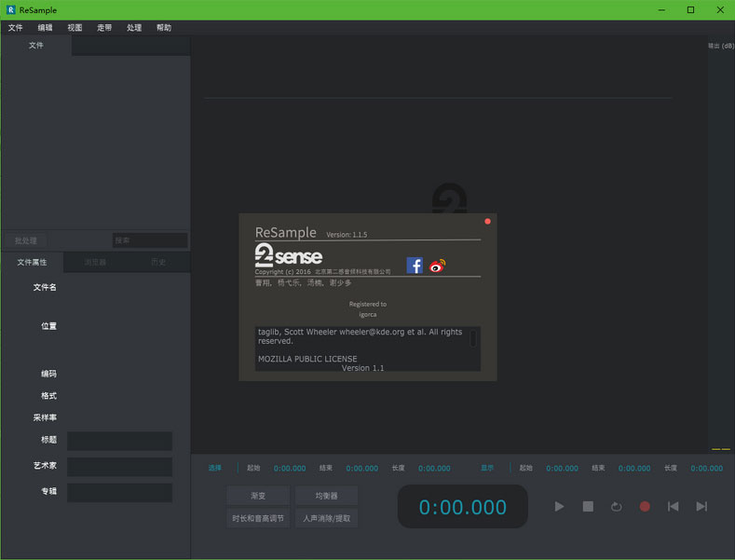
Task: Open the 走带 menu
Action: click(x=104, y=28)
